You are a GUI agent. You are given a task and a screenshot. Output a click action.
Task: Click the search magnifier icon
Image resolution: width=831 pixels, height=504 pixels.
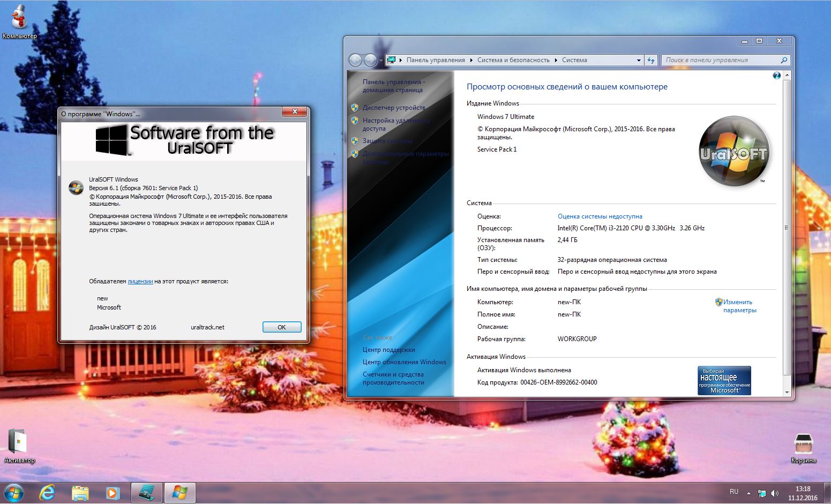[784, 60]
